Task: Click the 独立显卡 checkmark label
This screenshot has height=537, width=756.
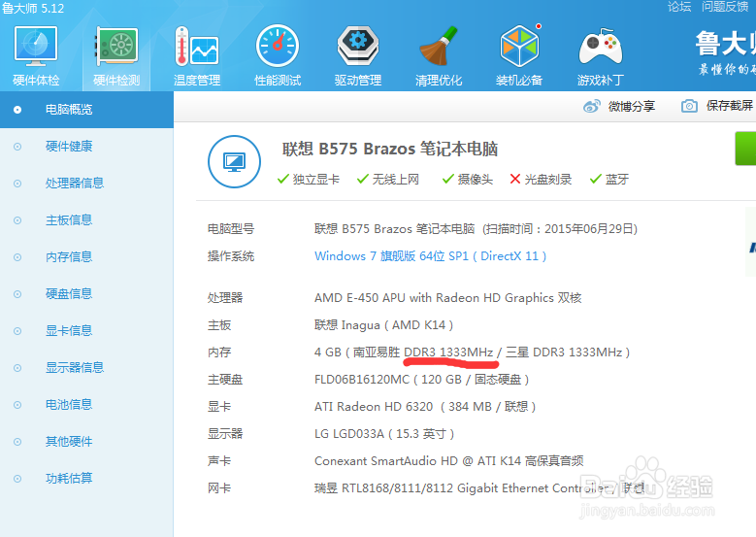Action: 309,180
